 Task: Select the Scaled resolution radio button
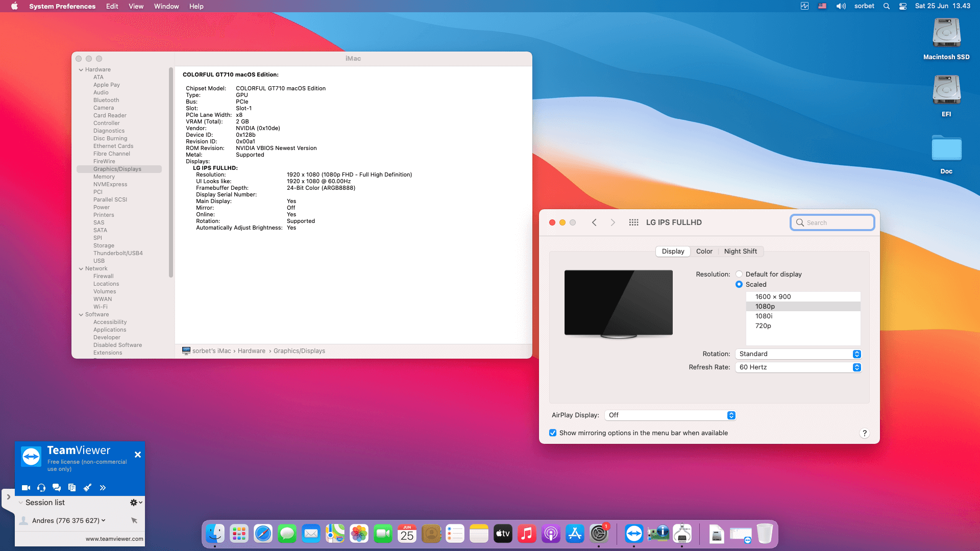click(x=739, y=285)
